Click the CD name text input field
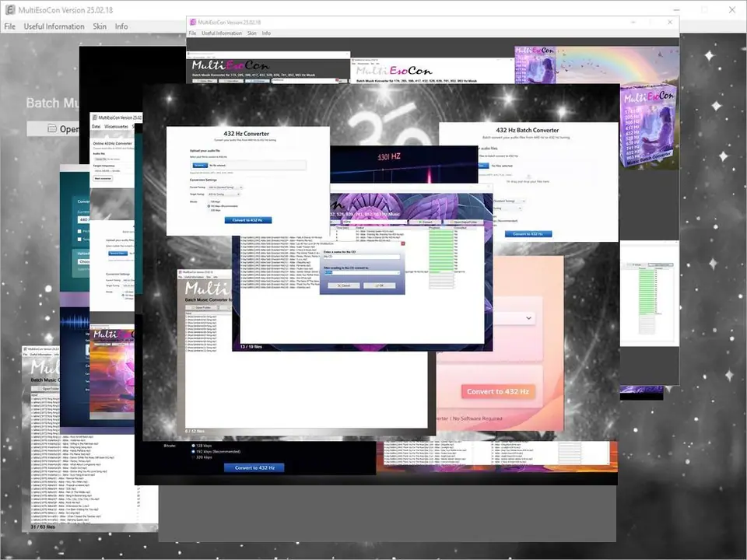Screen dimensions: 747x560 pos(362,256)
